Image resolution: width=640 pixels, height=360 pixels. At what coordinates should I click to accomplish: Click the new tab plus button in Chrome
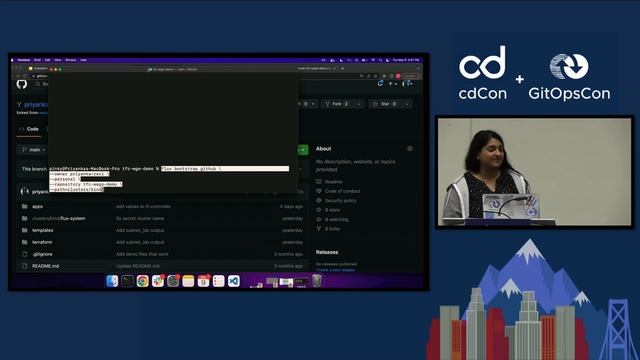coord(342,69)
